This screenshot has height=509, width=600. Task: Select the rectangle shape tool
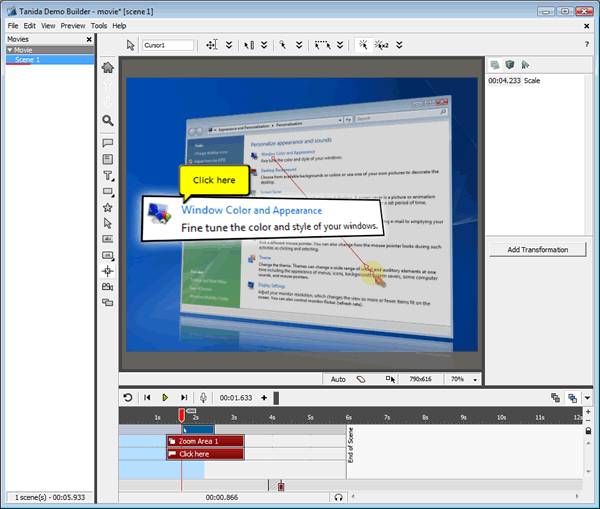coord(108,191)
